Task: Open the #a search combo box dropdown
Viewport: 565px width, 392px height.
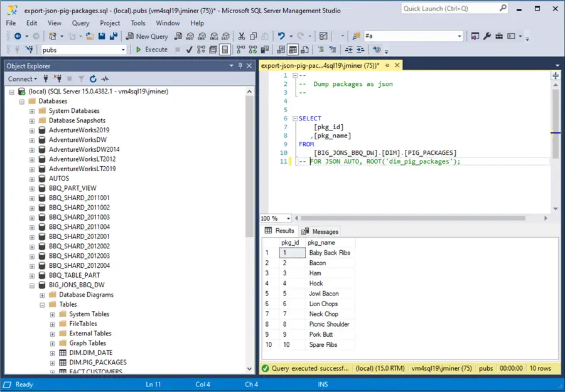Action: (459, 36)
